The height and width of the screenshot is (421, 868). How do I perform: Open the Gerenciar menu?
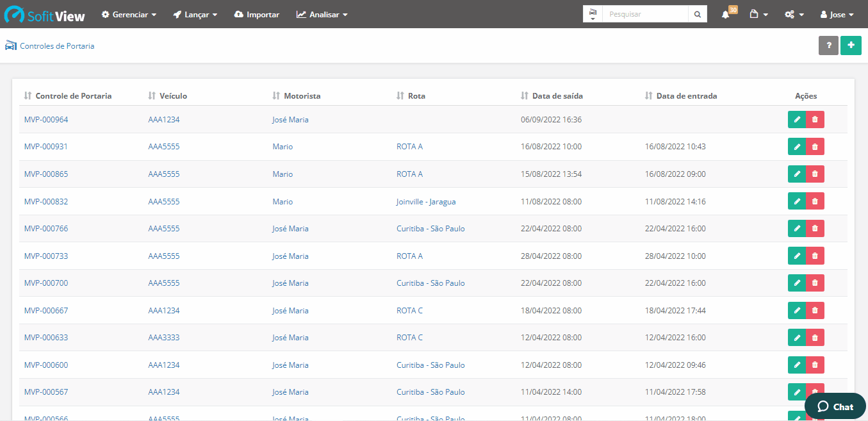[129, 14]
